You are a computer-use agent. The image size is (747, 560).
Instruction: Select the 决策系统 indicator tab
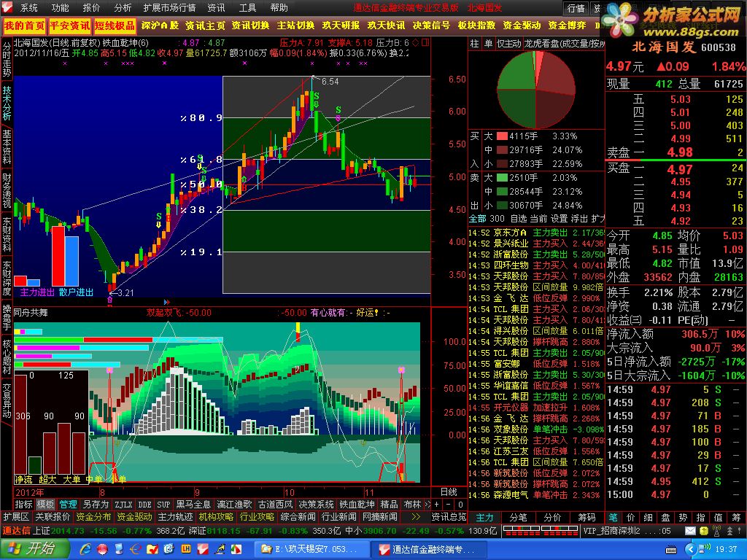[316, 505]
